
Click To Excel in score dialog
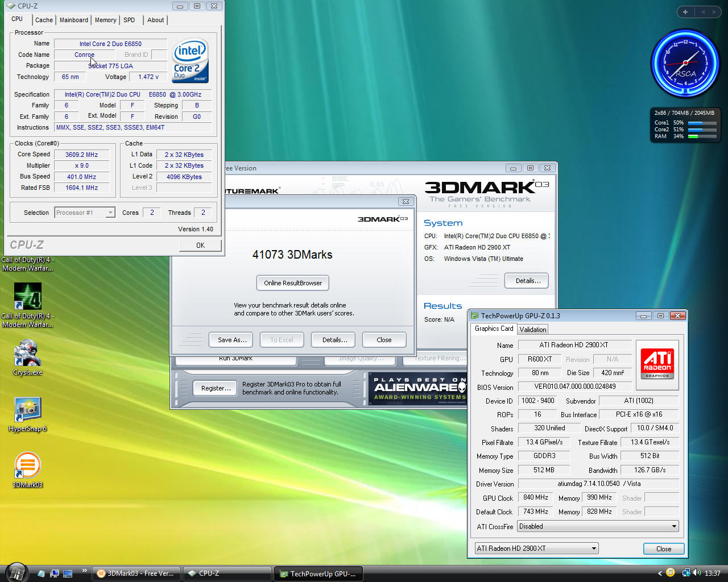pyautogui.click(x=282, y=340)
